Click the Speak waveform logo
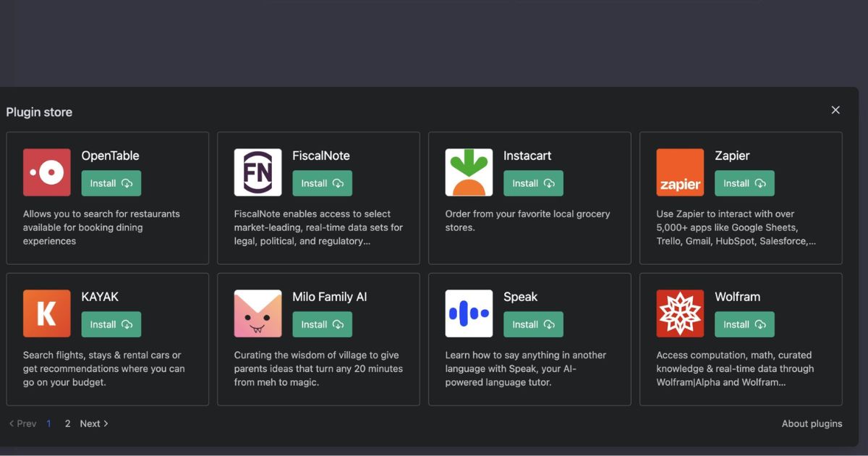This screenshot has width=868, height=456. [x=469, y=313]
